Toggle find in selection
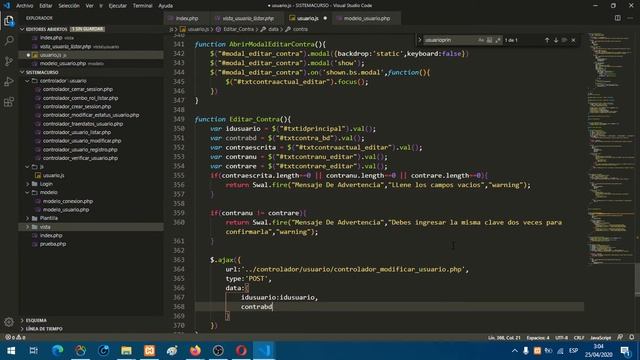The image size is (640, 360). click(564, 40)
